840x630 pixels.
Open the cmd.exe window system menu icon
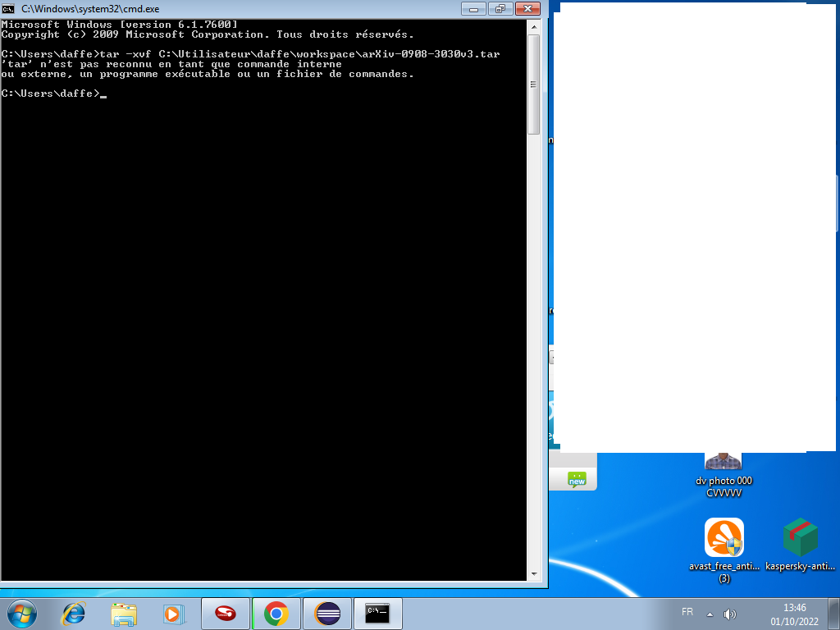point(8,8)
